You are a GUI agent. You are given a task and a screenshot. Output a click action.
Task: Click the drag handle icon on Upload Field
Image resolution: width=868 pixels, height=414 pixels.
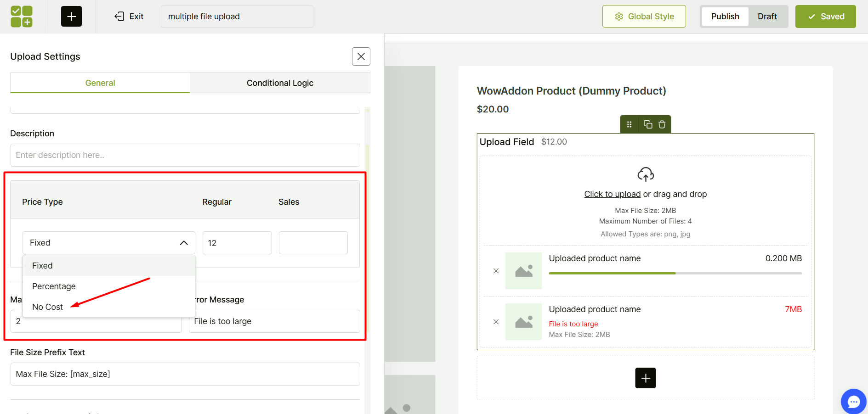[629, 124]
